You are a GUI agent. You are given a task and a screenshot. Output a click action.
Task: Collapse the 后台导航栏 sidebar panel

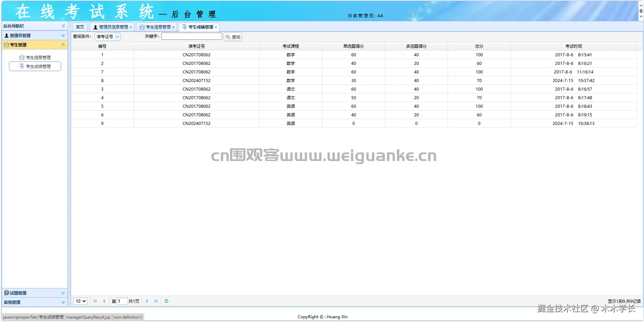pos(63,26)
